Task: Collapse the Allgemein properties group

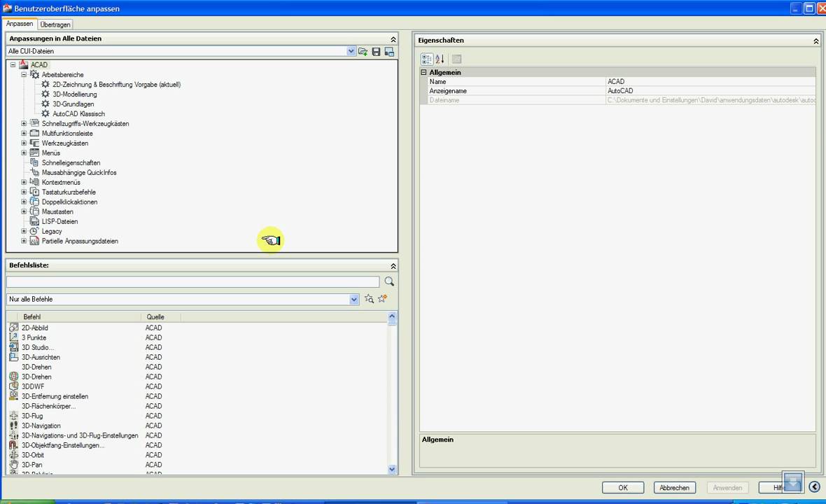Action: 423,72
